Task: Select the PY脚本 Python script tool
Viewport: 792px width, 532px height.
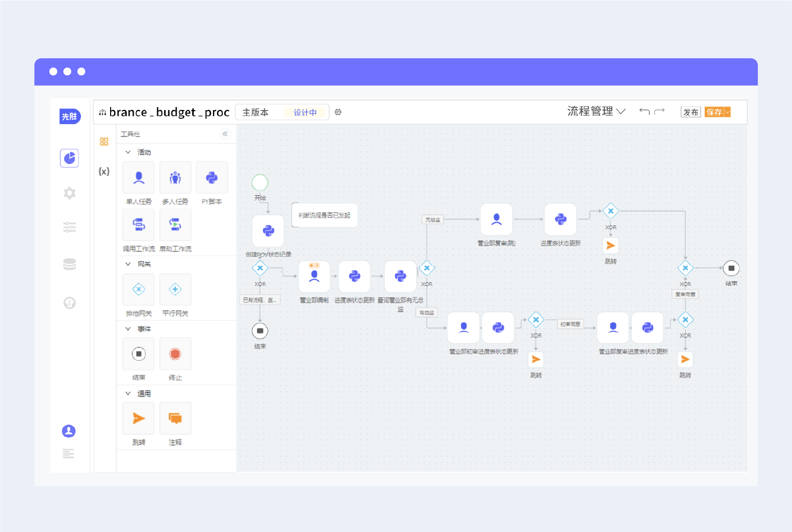Action: tap(212, 178)
